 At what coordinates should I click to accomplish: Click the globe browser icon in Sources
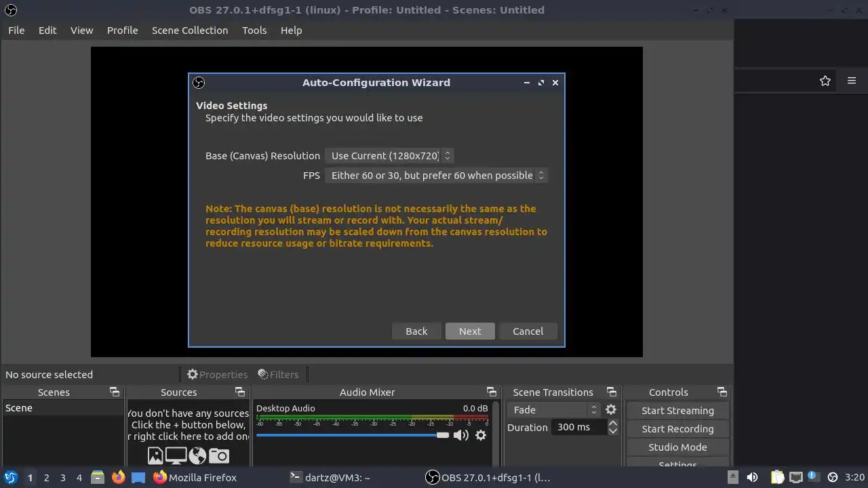[197, 456]
